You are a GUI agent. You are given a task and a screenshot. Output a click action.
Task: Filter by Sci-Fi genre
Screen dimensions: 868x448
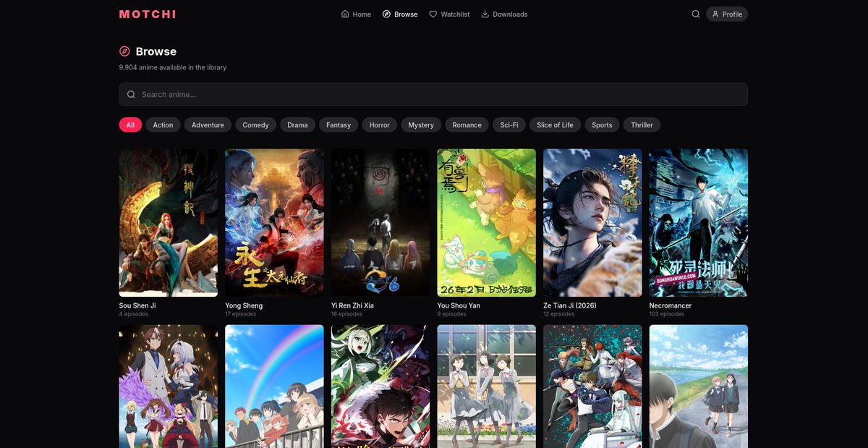(x=509, y=124)
